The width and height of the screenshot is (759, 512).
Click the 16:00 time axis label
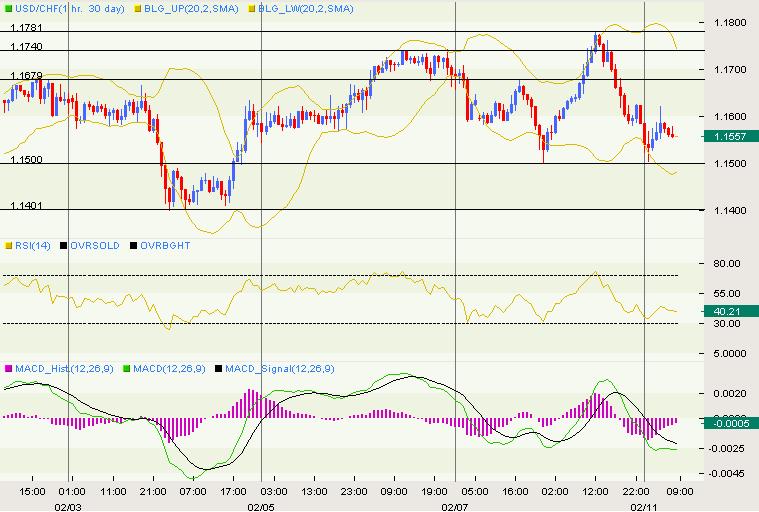click(x=515, y=492)
